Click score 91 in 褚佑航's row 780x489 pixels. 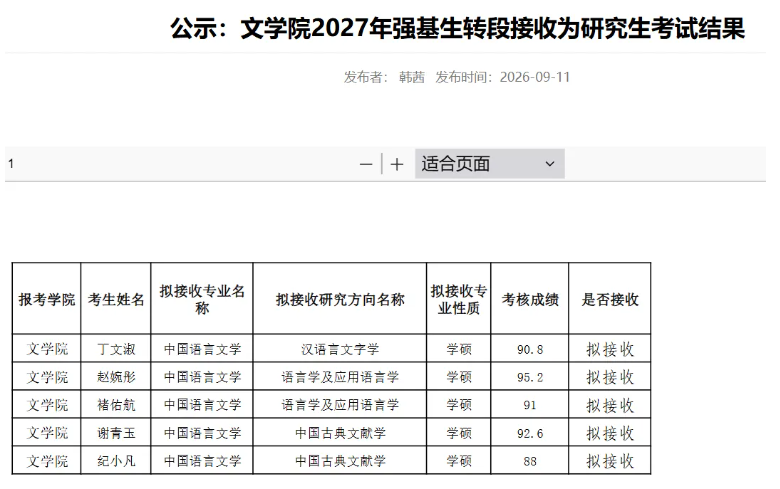(530, 405)
